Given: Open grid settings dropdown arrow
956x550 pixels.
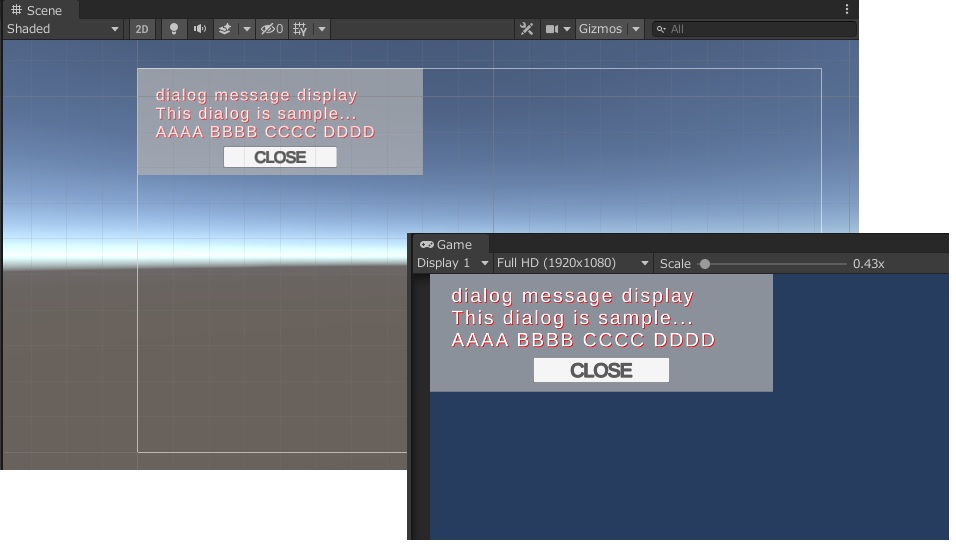Looking at the screenshot, I should pyautogui.click(x=322, y=29).
